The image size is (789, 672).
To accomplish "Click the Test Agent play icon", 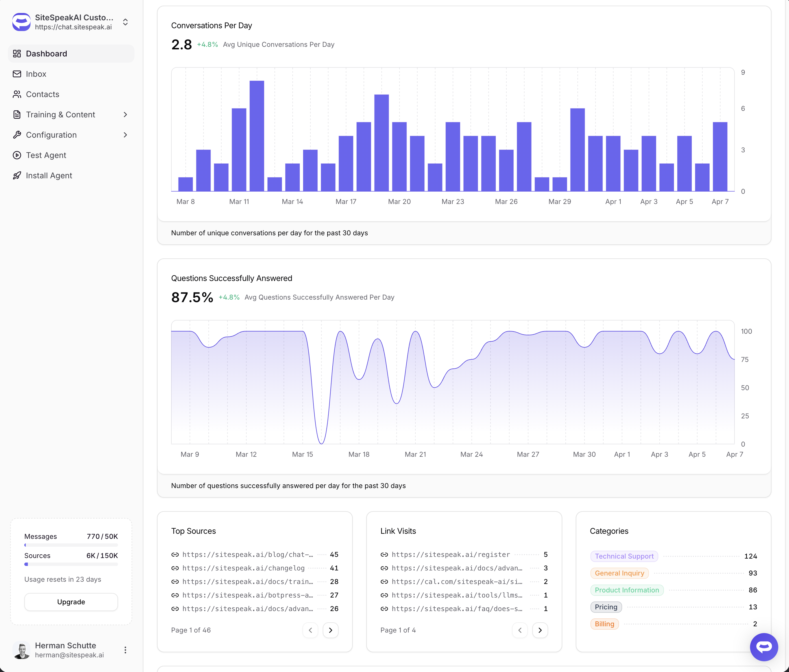I will [x=17, y=155].
